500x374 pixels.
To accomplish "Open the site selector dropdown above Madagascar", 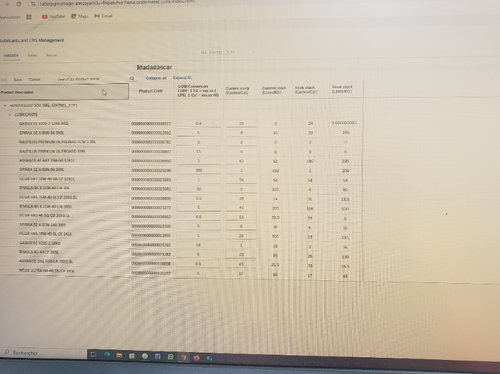I will [x=228, y=52].
